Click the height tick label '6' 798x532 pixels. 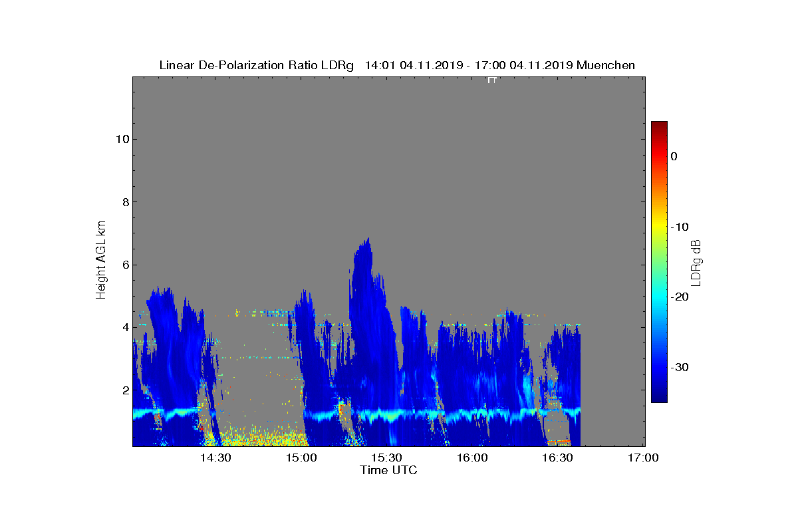124,265
